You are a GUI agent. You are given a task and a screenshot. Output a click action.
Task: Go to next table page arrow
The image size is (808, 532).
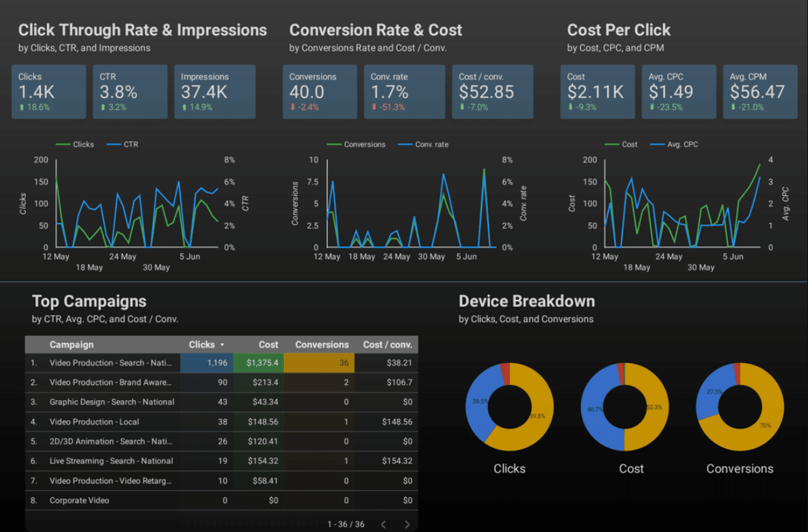coord(407,524)
